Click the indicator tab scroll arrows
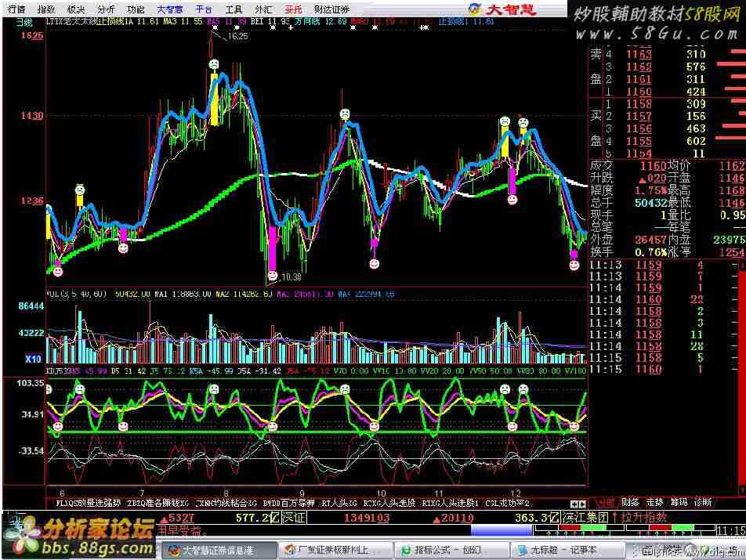 [578, 504]
